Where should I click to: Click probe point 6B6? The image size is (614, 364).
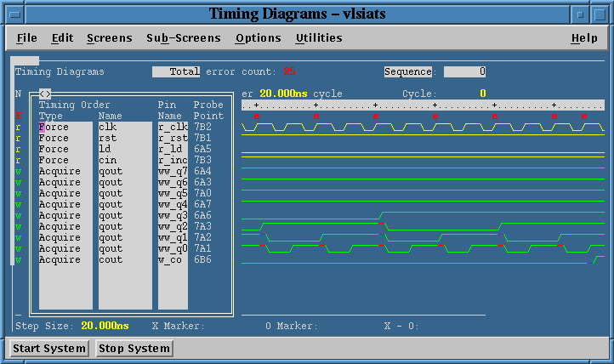pyautogui.click(x=202, y=260)
